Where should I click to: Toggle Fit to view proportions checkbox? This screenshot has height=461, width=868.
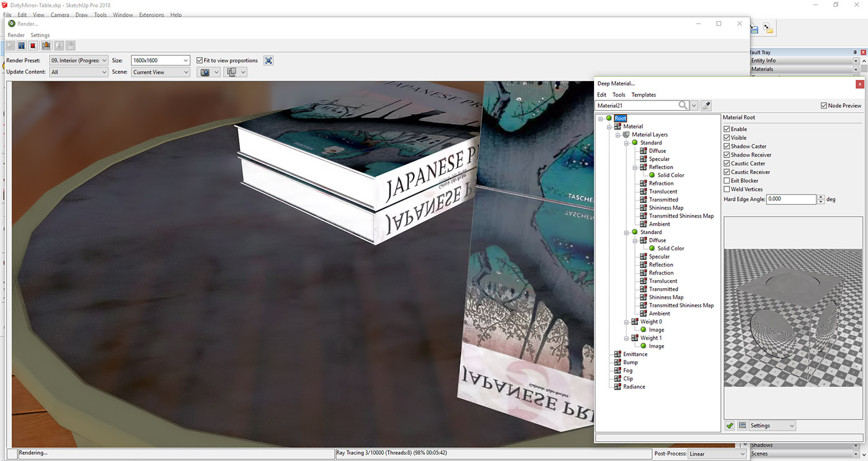(x=200, y=61)
